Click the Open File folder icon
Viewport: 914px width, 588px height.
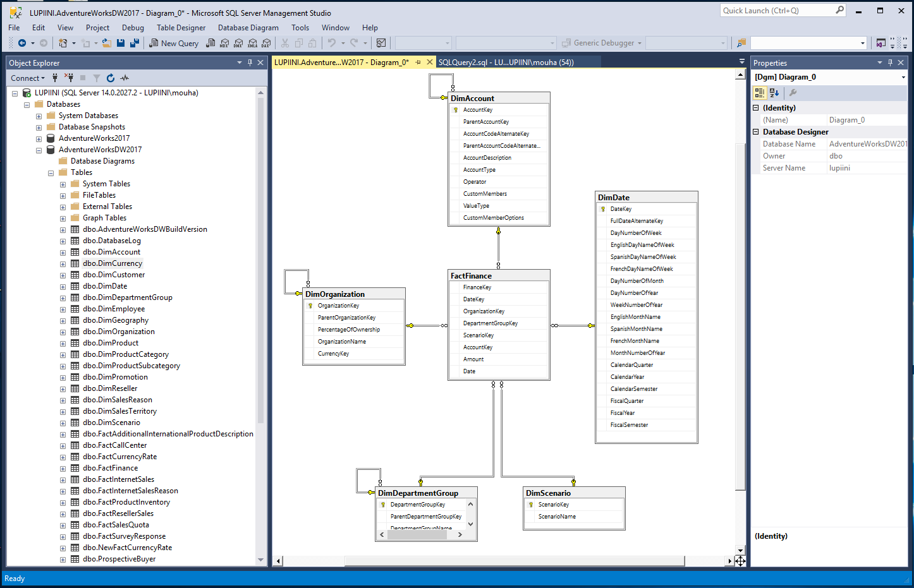(x=106, y=43)
